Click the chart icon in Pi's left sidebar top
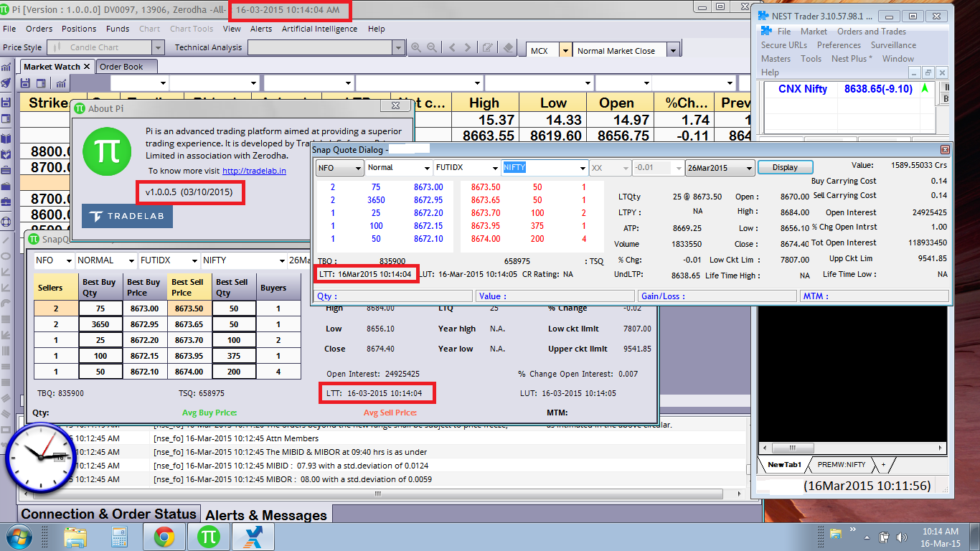Viewport: 980px width, 551px height. [x=6, y=67]
